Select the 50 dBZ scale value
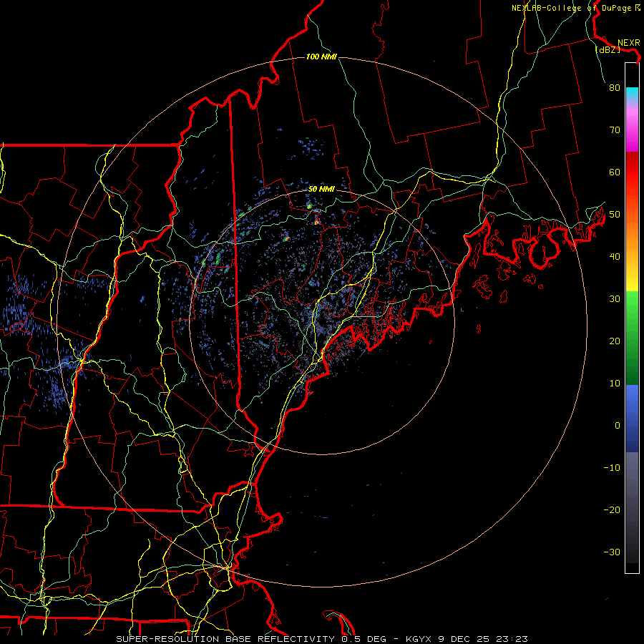 pyautogui.click(x=615, y=215)
